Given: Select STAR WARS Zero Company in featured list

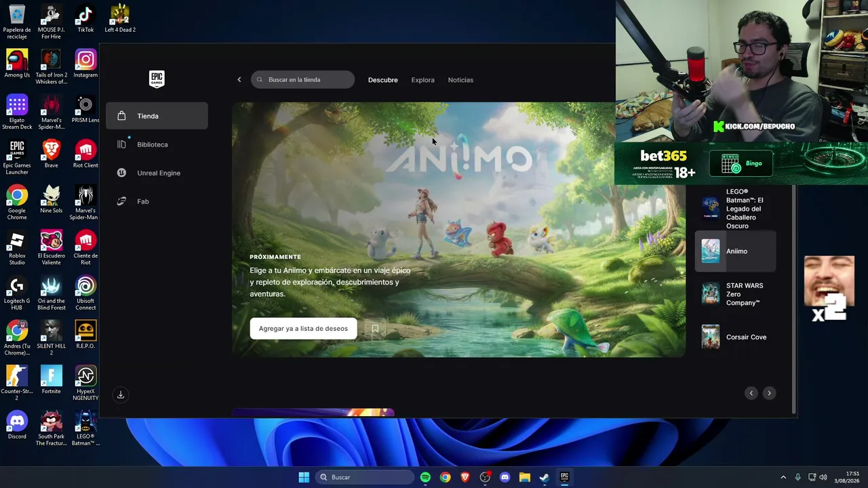Looking at the screenshot, I should pos(736,294).
